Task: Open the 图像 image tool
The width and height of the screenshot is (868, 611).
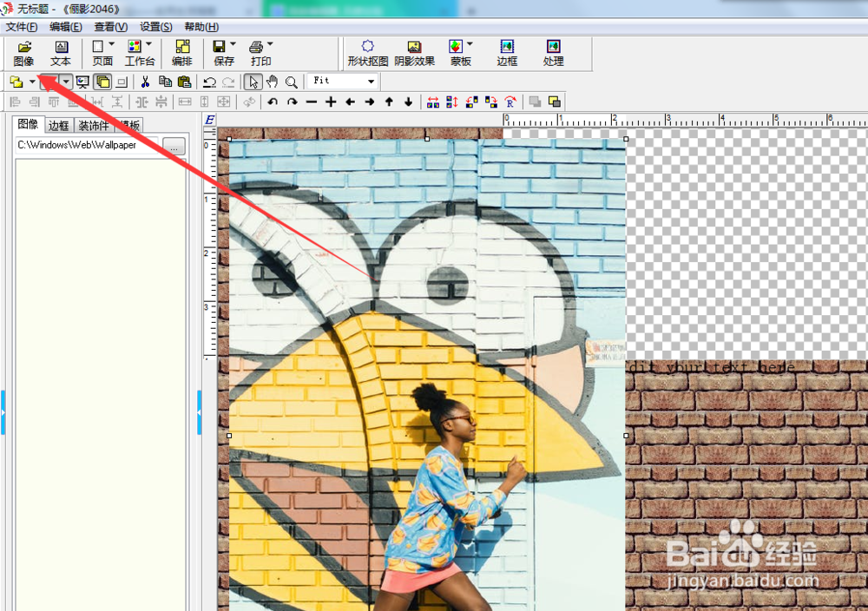Action: coord(23,54)
